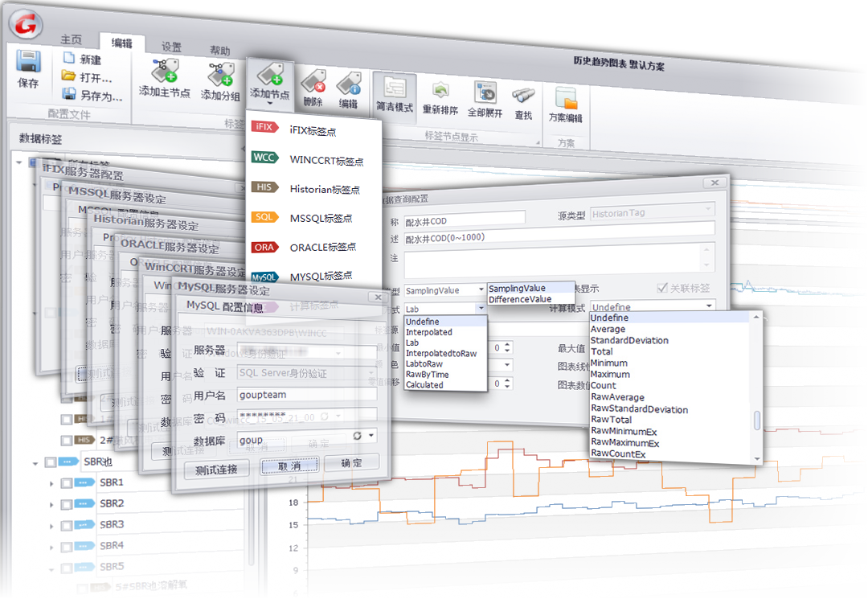Click the 添加分组 ribbon icon
868x599 pixels.
coord(221,74)
